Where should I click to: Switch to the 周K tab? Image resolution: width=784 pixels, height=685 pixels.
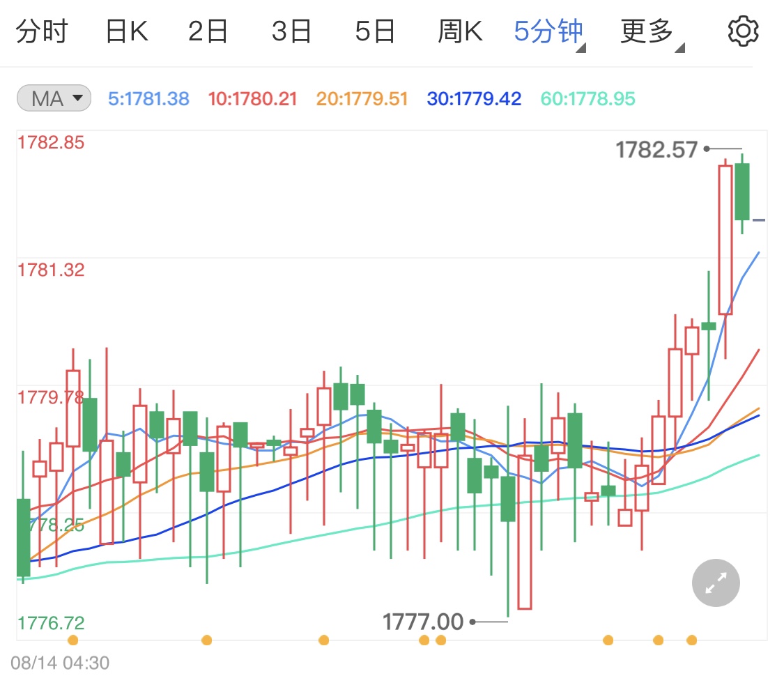point(460,31)
